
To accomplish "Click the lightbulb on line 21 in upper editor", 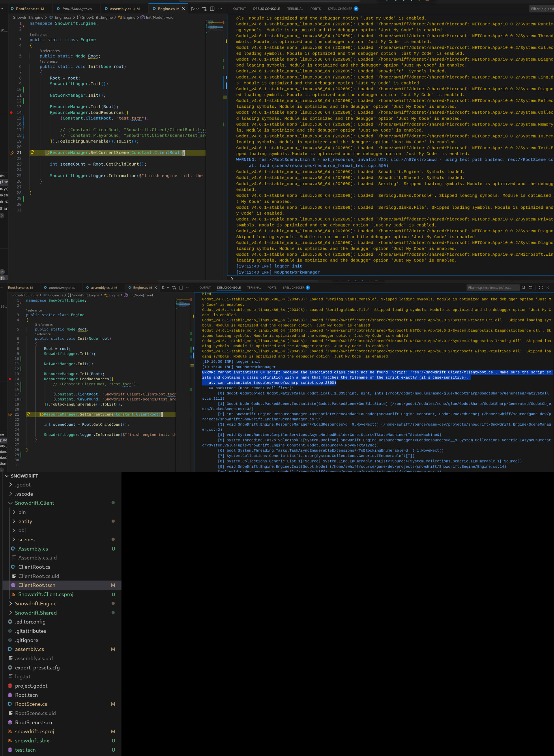I will [32, 152].
